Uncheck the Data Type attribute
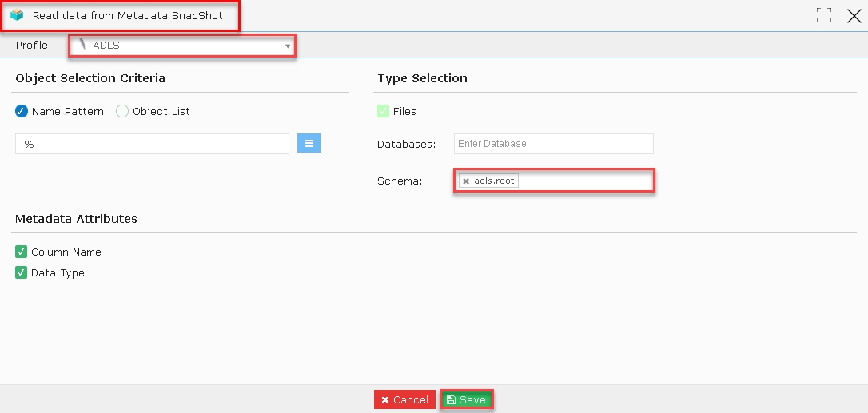 pos(21,273)
